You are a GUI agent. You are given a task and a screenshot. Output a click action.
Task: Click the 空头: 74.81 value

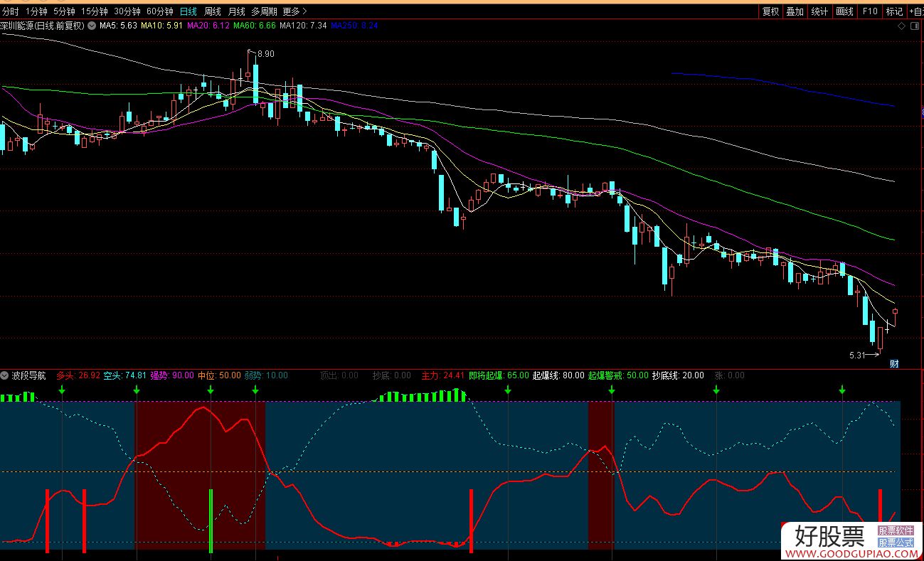pos(125,375)
